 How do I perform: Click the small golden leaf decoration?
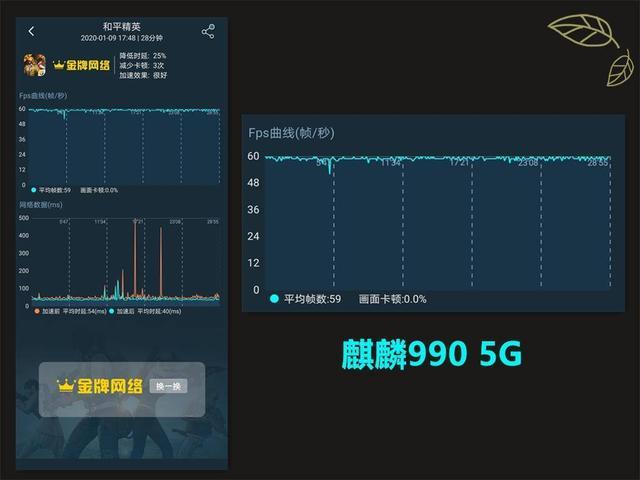coord(620,69)
